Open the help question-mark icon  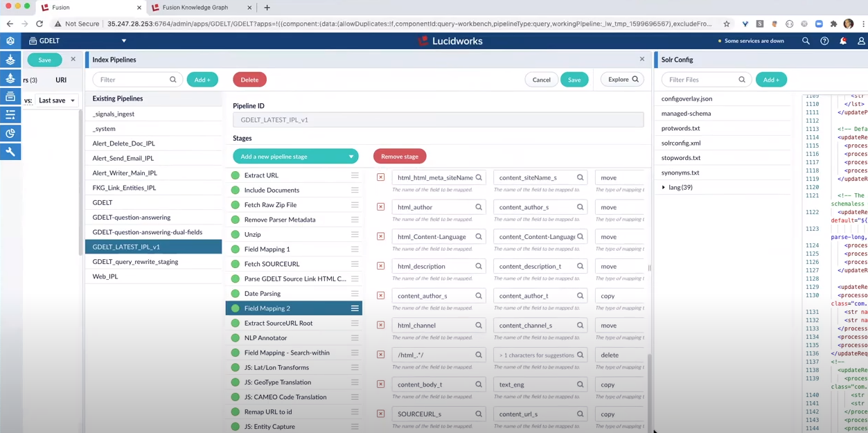click(824, 41)
